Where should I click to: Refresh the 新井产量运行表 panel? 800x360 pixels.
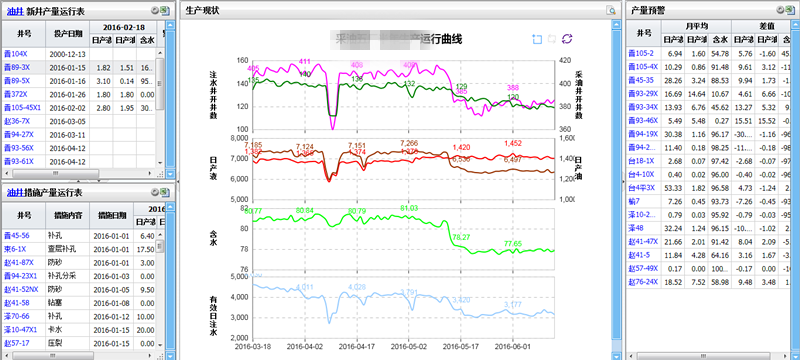click(155, 10)
